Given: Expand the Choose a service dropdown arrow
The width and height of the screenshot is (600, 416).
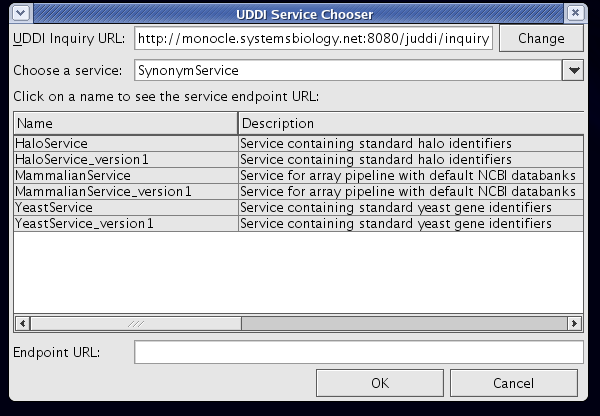Looking at the screenshot, I should pyautogui.click(x=573, y=71).
